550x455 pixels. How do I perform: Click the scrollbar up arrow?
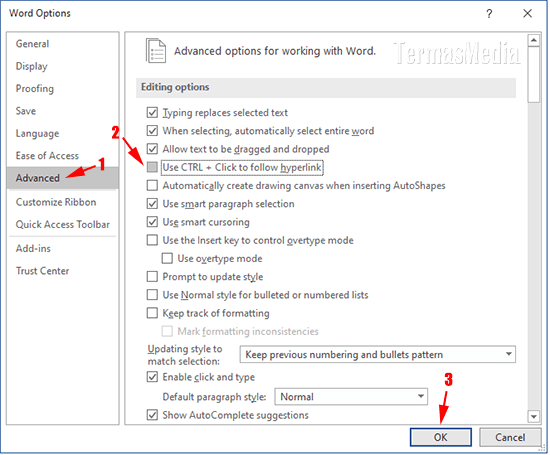pyautogui.click(x=534, y=40)
